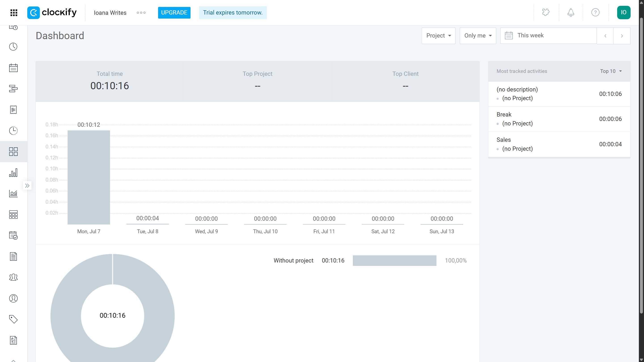Click the Without project progress bar
Viewport: 644px width, 362px height.
pyautogui.click(x=394, y=260)
